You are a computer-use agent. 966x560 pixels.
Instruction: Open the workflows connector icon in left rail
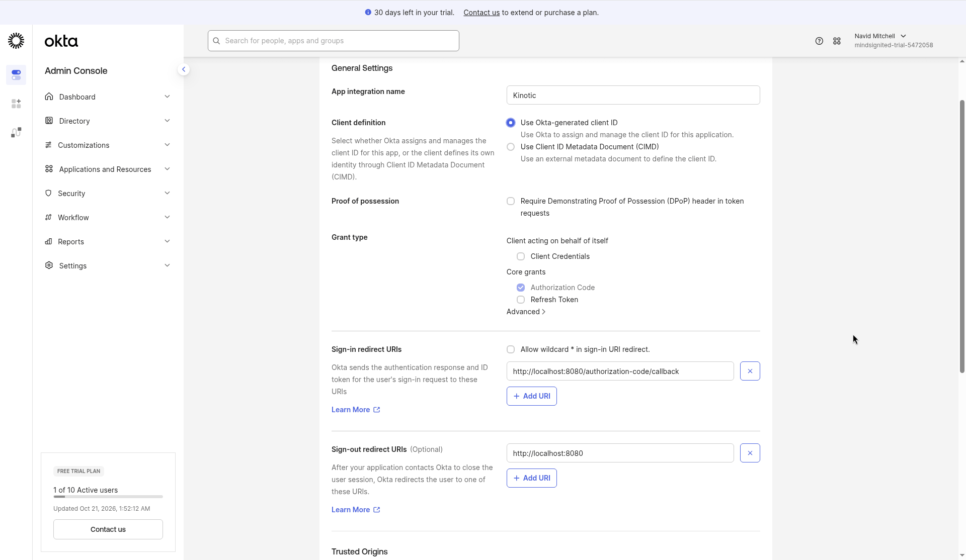point(16,132)
